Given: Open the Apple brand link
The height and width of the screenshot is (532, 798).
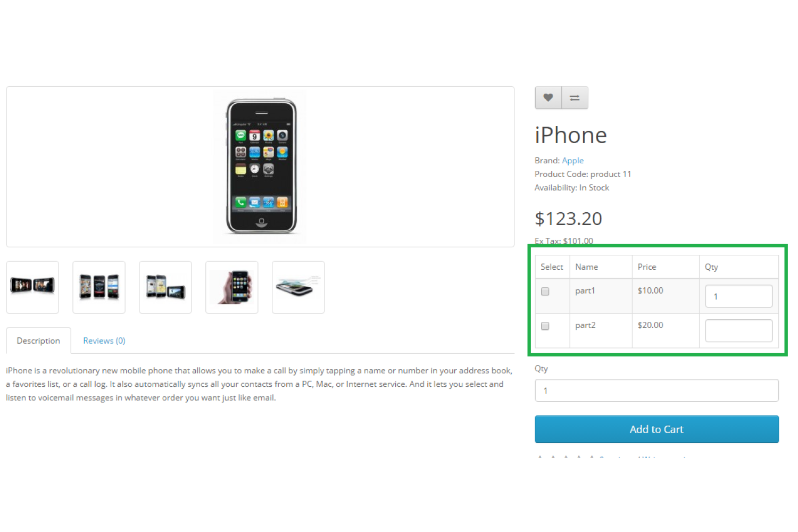Looking at the screenshot, I should 573,161.
